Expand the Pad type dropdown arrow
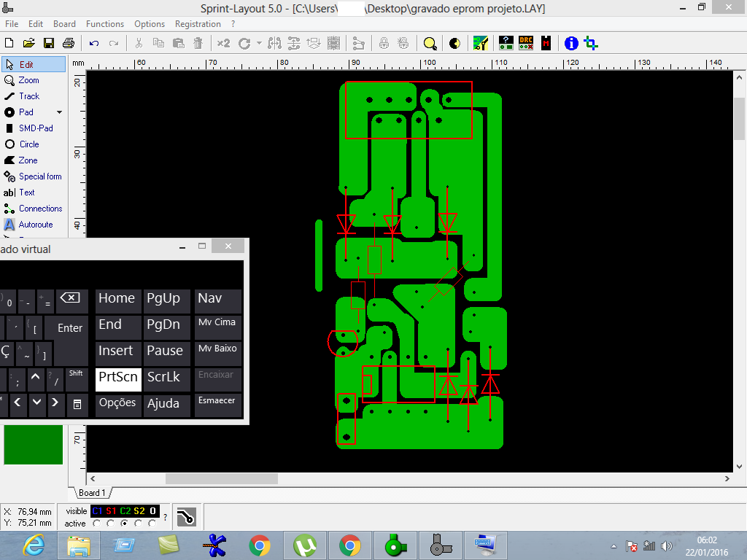 point(60,112)
